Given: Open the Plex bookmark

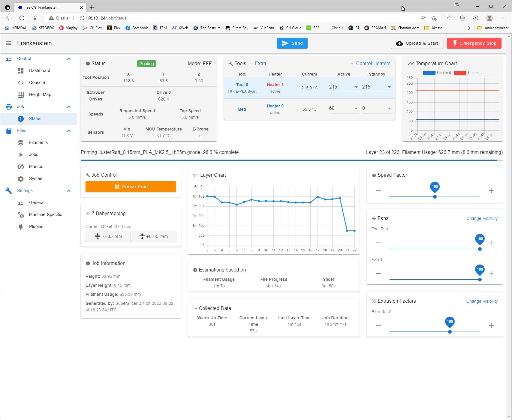Looking at the screenshot, I should tap(114, 28).
